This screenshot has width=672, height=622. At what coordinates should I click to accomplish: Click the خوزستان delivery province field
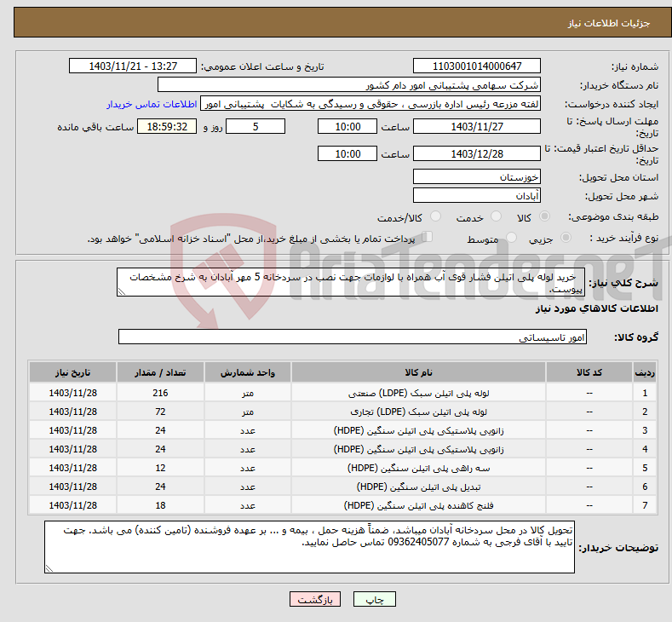pyautogui.click(x=476, y=176)
